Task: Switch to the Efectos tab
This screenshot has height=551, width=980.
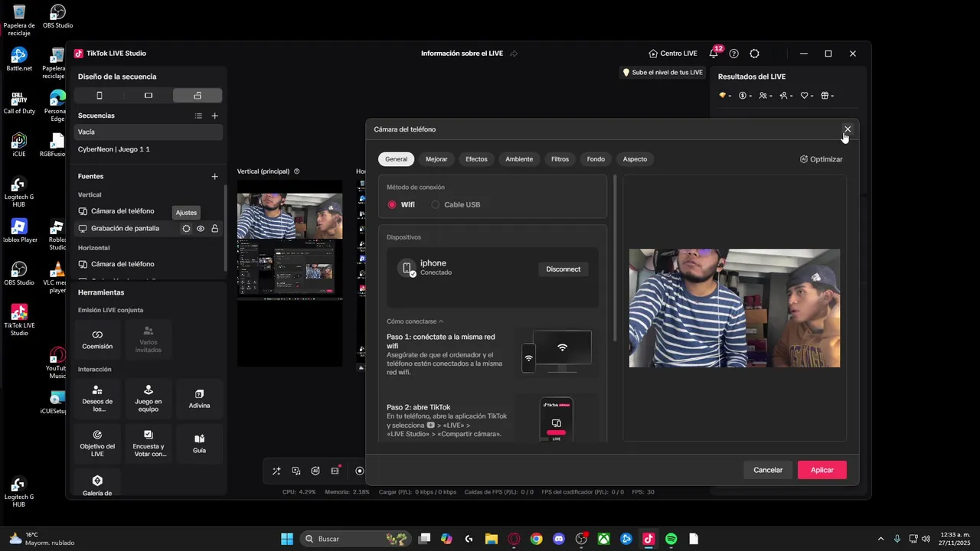Action: pos(476,159)
